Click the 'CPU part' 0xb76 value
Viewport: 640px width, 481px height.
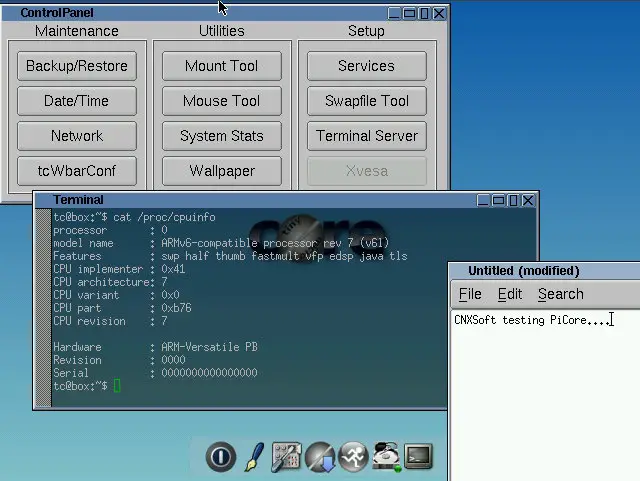point(176,308)
